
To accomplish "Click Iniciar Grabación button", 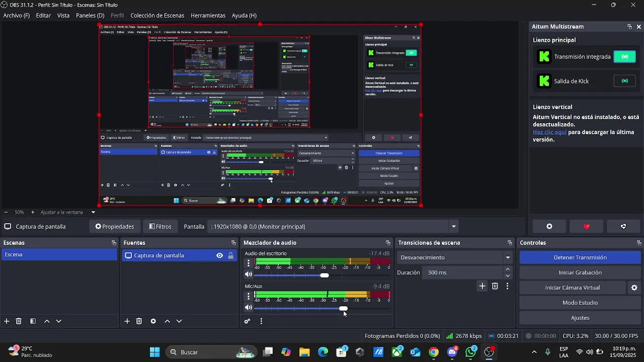I will coord(580,273).
